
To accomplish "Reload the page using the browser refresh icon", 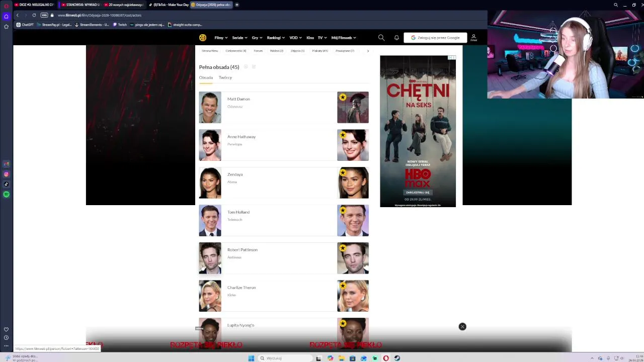I will 34,15.
